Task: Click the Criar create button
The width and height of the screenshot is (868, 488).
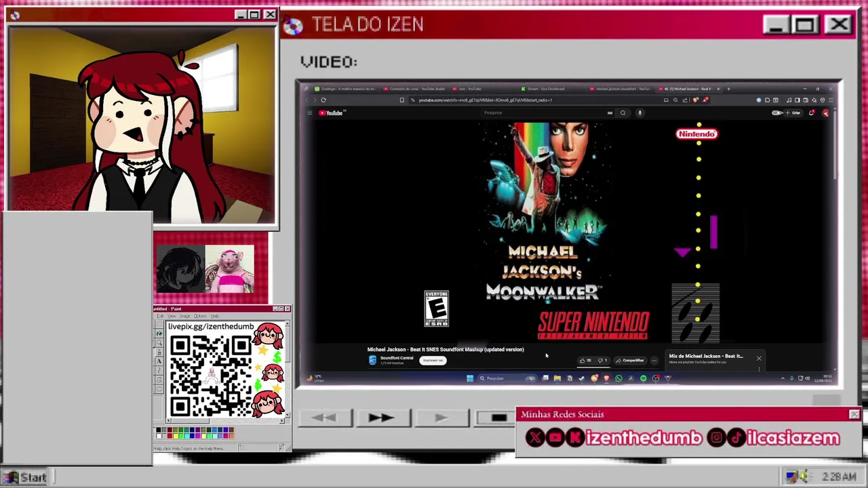Action: pos(793,113)
